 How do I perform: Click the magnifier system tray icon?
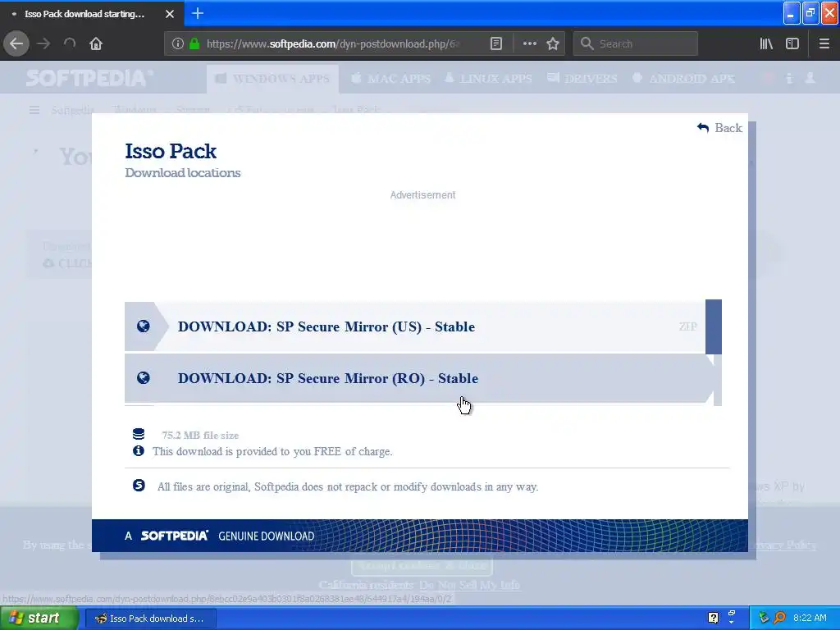779,619
